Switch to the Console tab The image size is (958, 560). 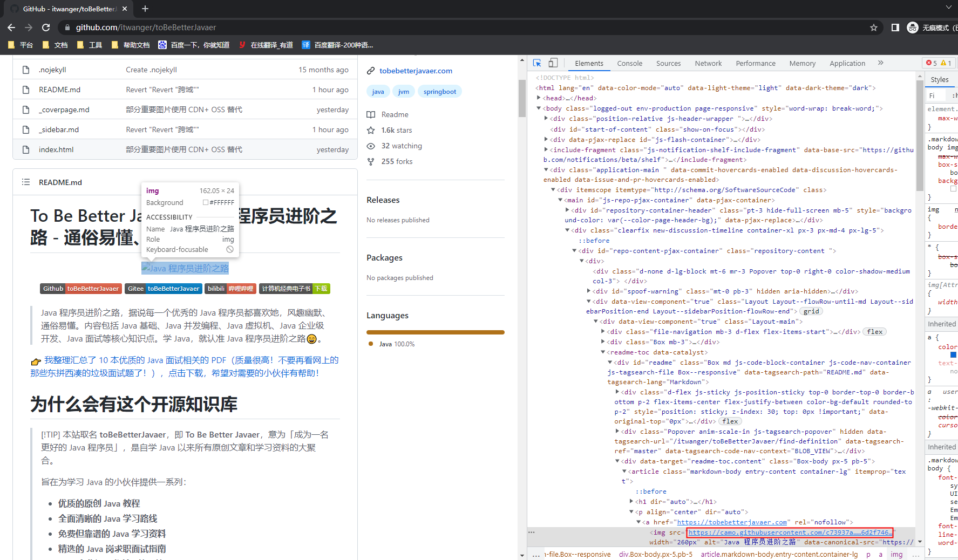pos(629,63)
